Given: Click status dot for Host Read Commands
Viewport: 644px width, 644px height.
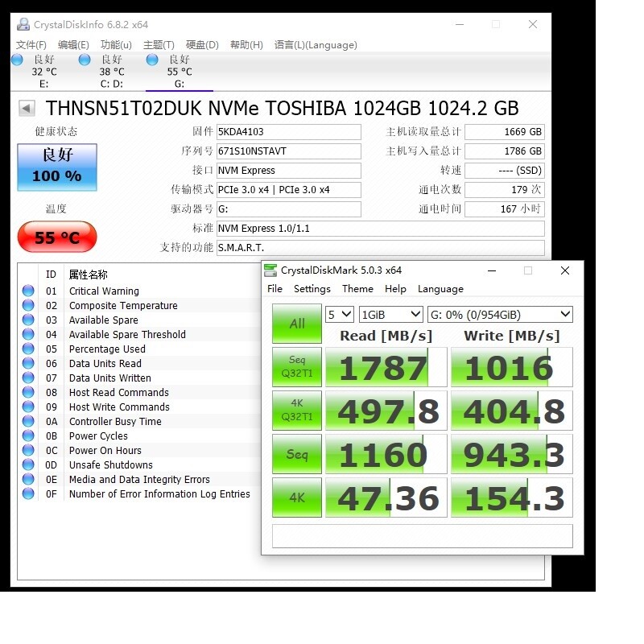Looking at the screenshot, I should pos(28,392).
